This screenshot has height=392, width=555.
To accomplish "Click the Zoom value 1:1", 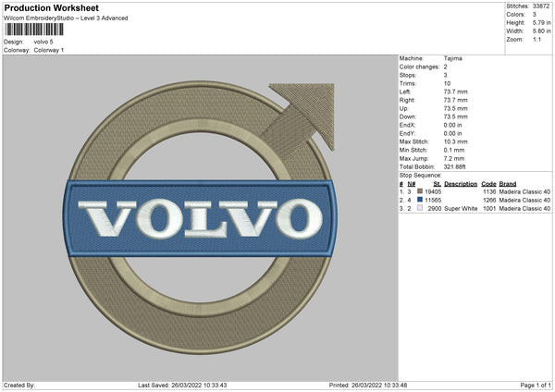I will point(536,39).
